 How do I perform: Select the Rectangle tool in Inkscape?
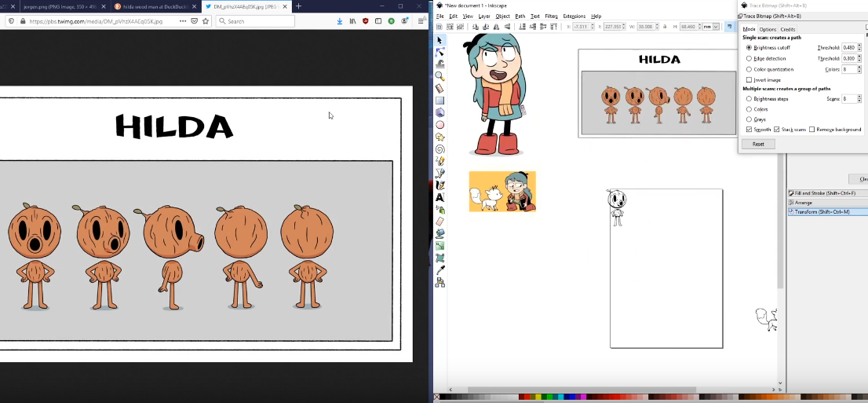(440, 101)
